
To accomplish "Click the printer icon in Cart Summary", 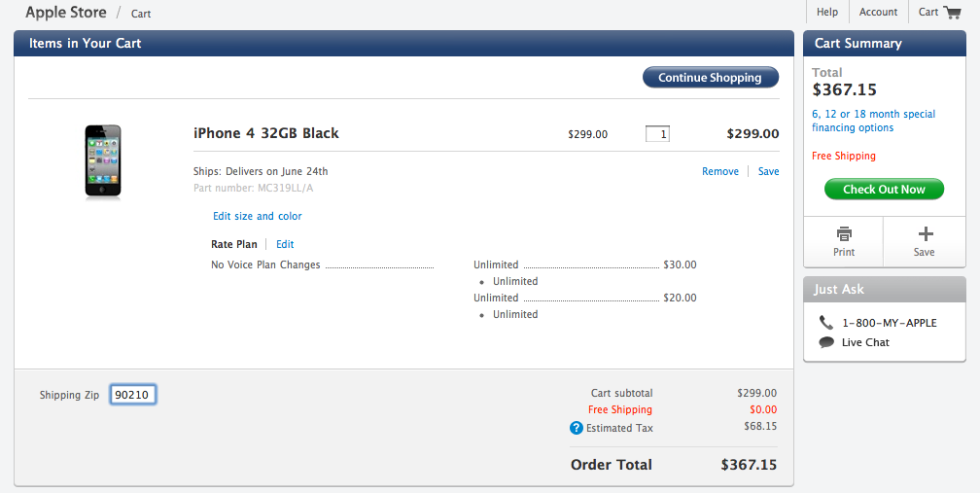I will [x=844, y=234].
